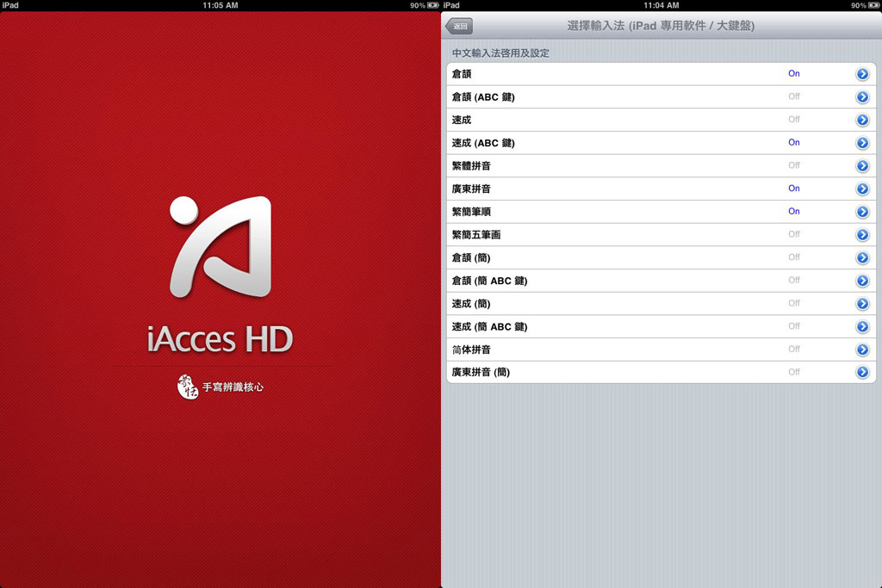This screenshot has height=588, width=882.
Task: Tap the iAcces HD logo icon
Action: click(220, 247)
